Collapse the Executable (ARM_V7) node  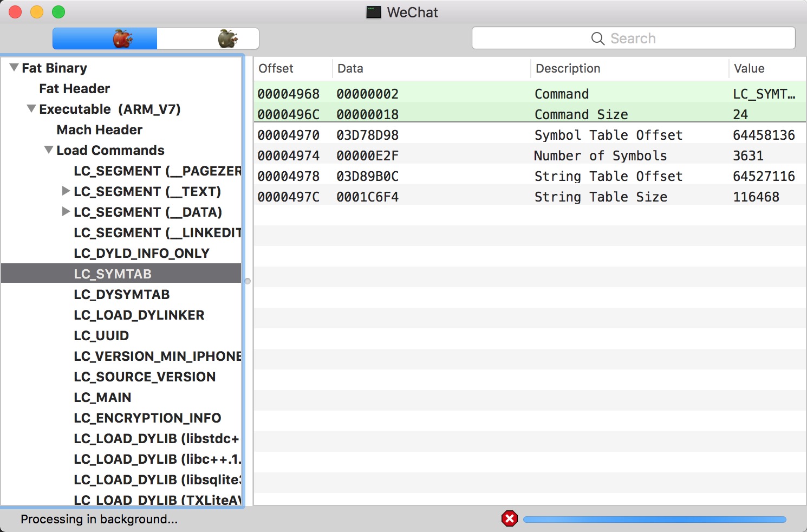click(x=31, y=109)
